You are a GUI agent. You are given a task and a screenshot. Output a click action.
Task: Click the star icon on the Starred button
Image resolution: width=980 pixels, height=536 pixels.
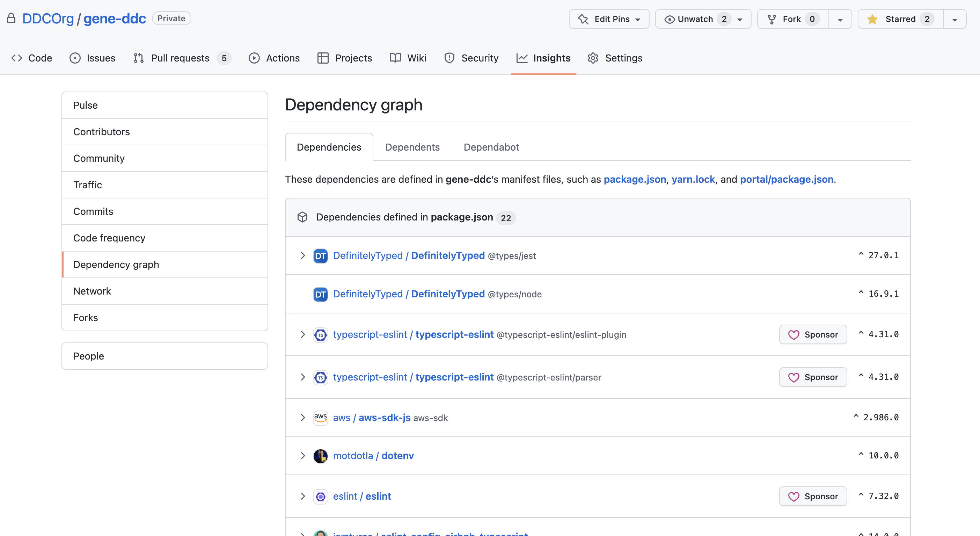pyautogui.click(x=872, y=19)
